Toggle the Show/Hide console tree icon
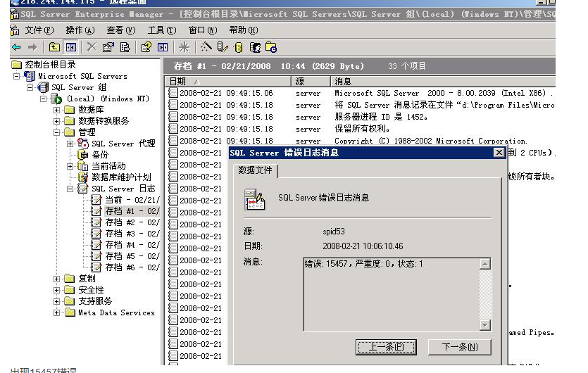This screenshot has height=373, width=588. click(71, 47)
